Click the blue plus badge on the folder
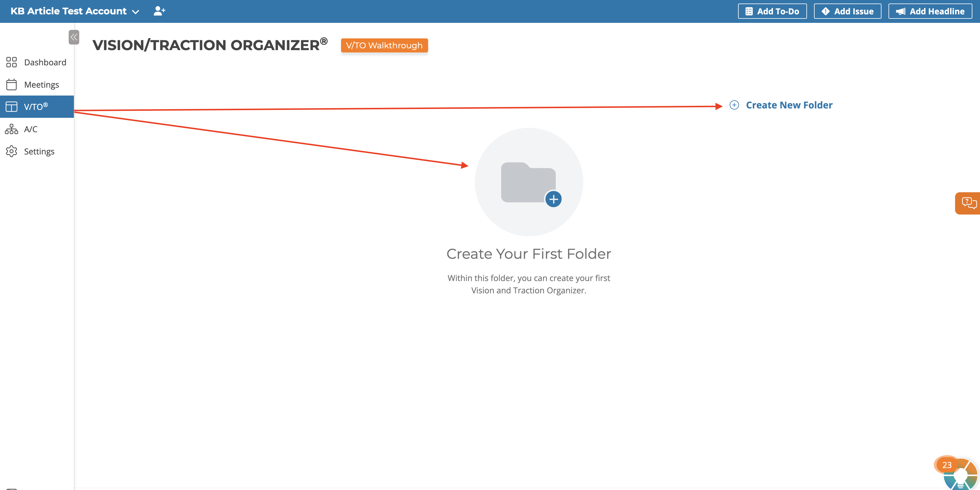This screenshot has height=490, width=980. pos(554,199)
